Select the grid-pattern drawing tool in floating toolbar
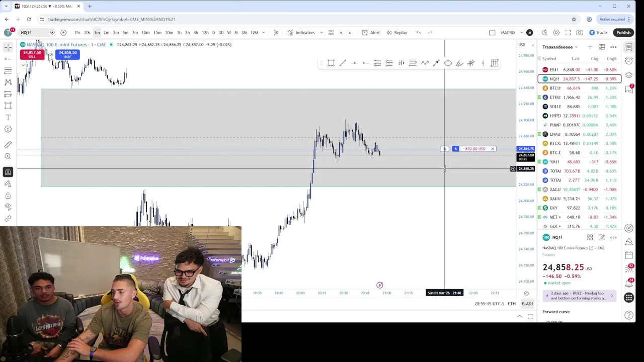 point(495,63)
